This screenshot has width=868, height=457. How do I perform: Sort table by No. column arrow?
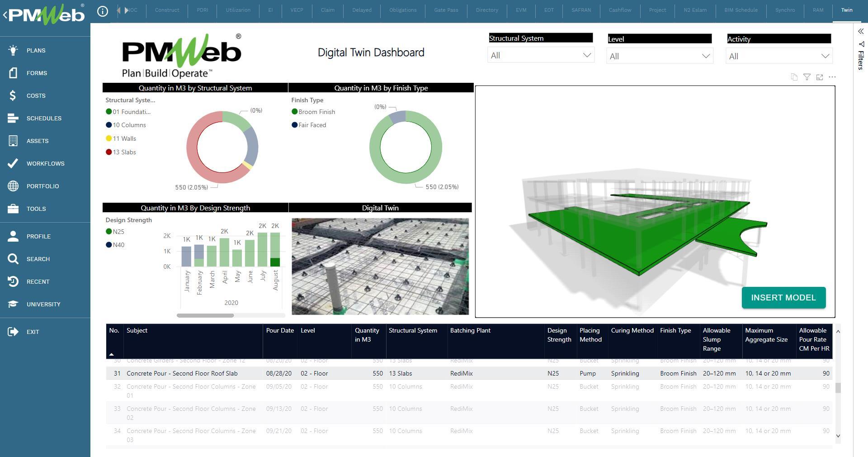point(111,354)
